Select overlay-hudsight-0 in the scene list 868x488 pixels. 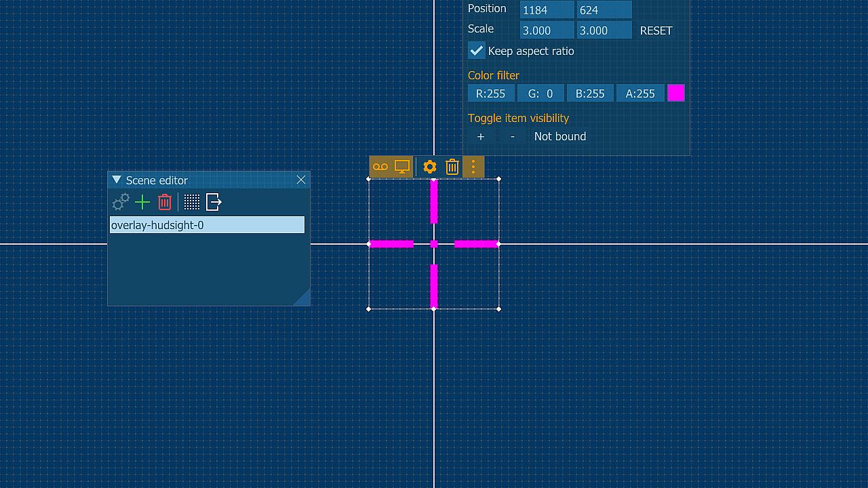pos(207,225)
